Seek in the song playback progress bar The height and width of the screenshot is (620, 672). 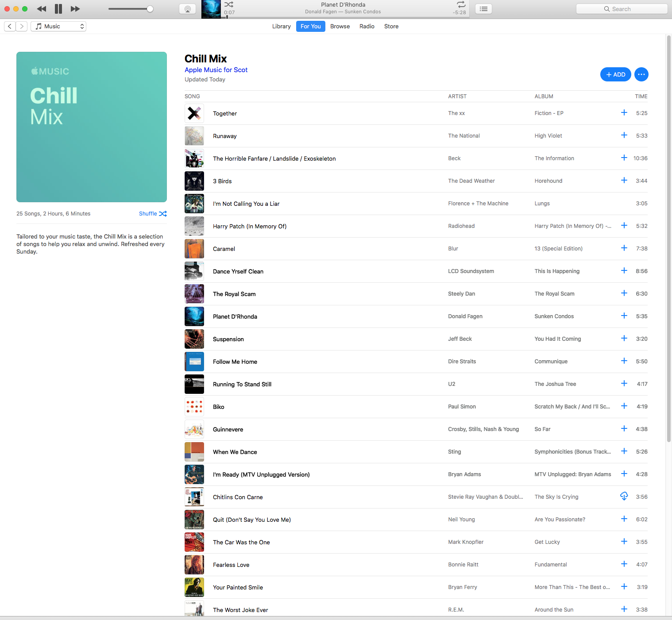[345, 17]
